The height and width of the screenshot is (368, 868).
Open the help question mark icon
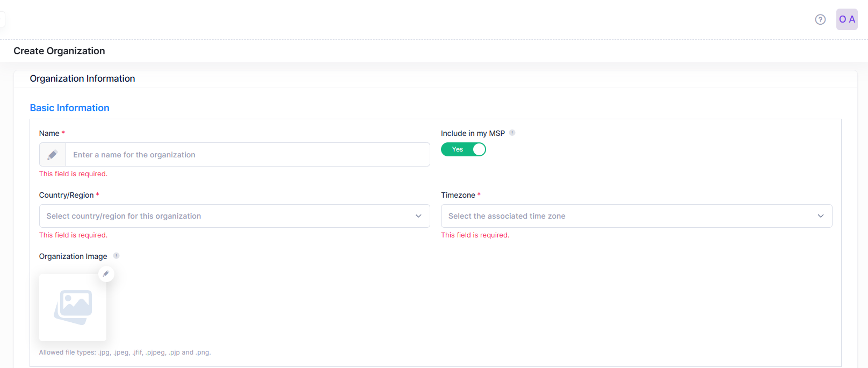pyautogui.click(x=820, y=19)
